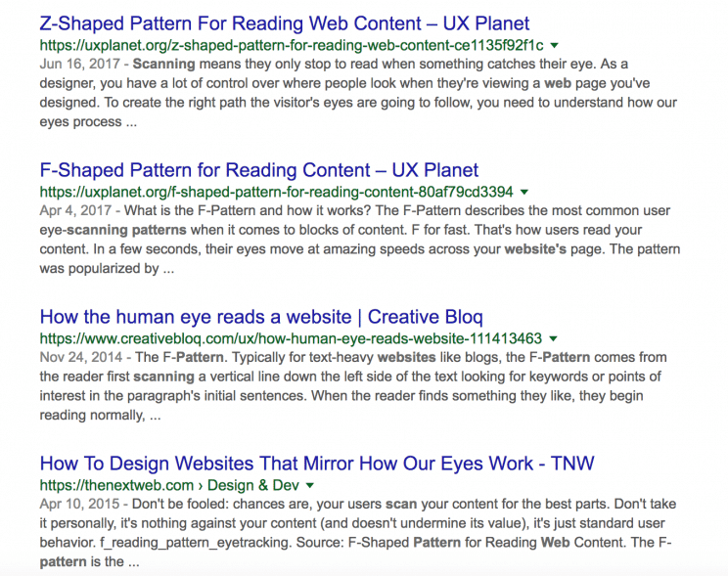Open the F-Shaped Pattern for Reading Content result

click(258, 170)
